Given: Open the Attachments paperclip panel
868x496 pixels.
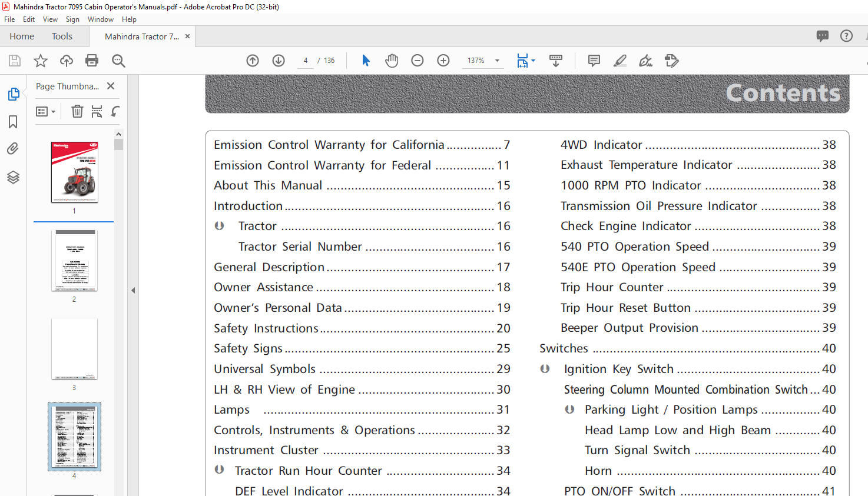Looking at the screenshot, I should pyautogui.click(x=13, y=148).
